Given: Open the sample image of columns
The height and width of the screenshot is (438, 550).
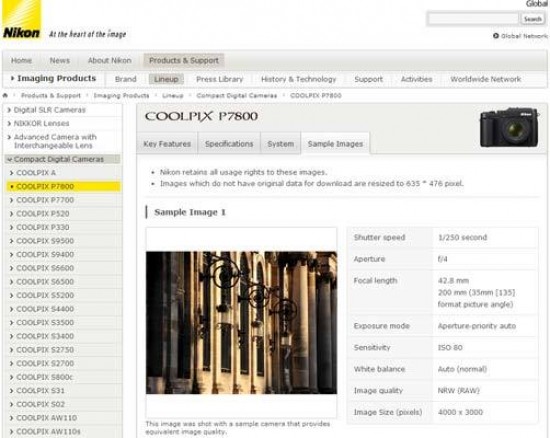Looking at the screenshot, I should tap(241, 322).
